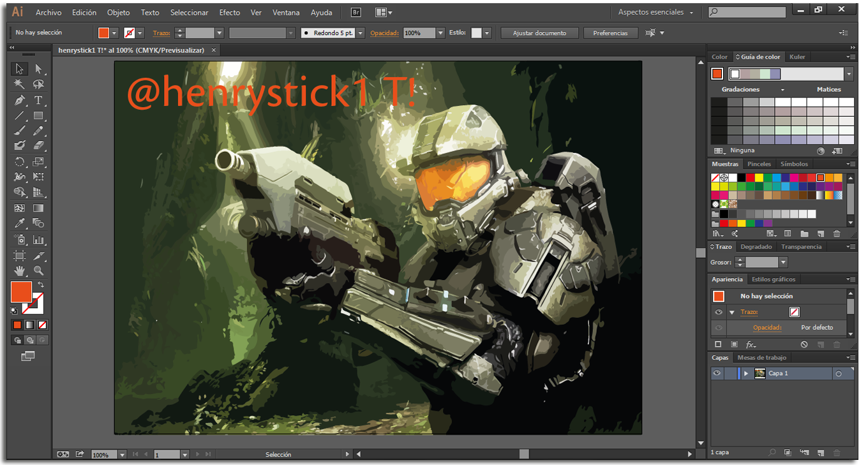Click default fill and stroke mini icon
This screenshot has height=465, width=868.
click(x=14, y=311)
